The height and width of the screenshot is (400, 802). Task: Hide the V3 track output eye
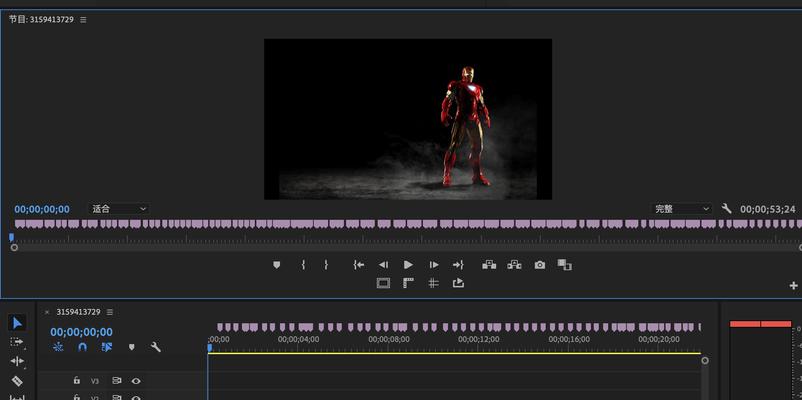click(136, 381)
